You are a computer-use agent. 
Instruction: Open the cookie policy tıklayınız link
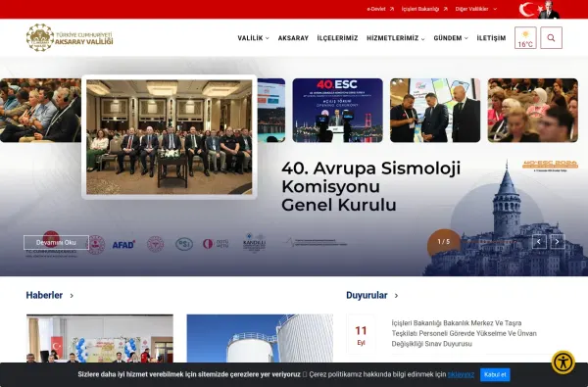click(461, 374)
